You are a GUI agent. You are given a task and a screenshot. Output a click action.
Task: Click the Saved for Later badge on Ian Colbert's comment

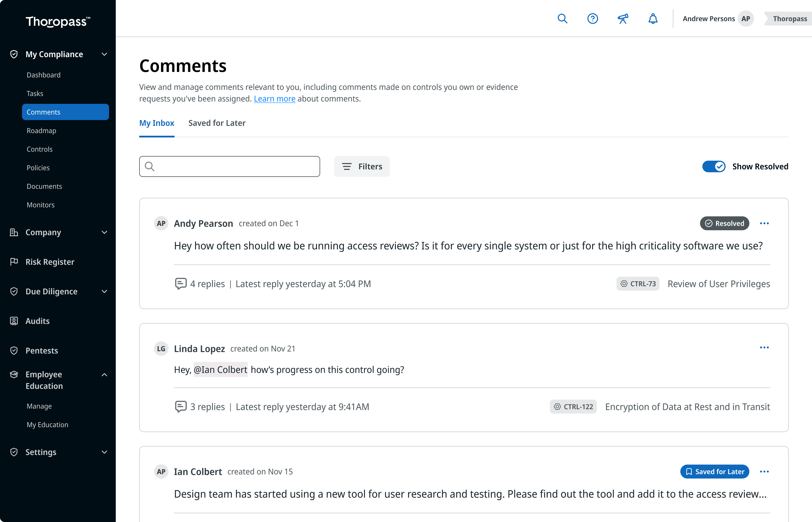[x=715, y=472]
